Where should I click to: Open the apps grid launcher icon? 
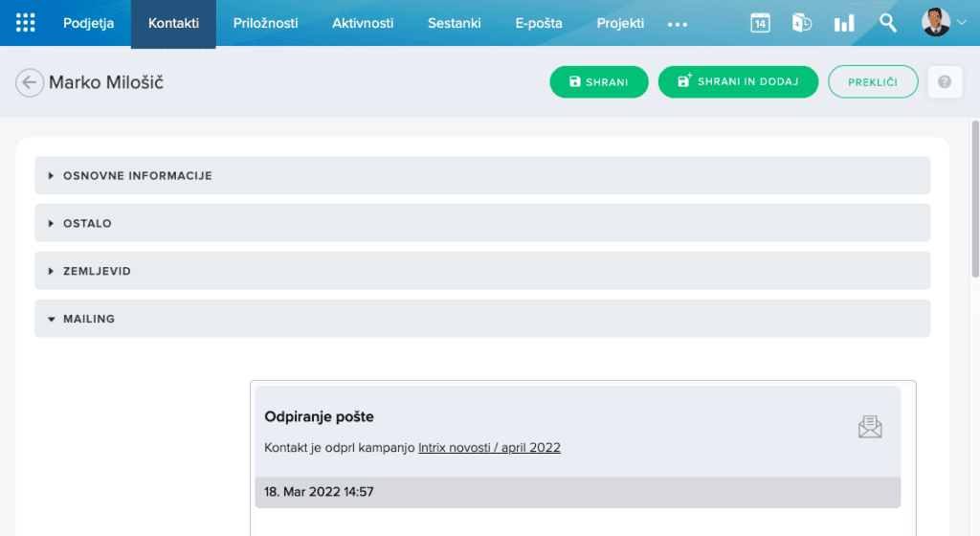point(26,23)
